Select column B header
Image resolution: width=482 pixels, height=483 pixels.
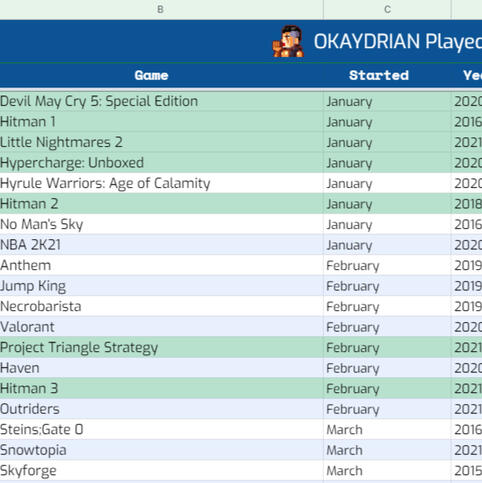pyautogui.click(x=160, y=9)
